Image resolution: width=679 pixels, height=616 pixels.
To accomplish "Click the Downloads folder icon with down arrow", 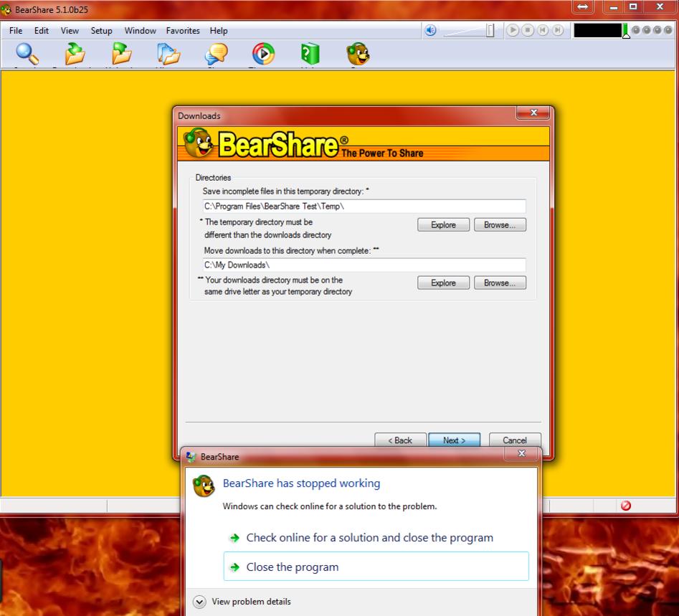I will tap(75, 55).
